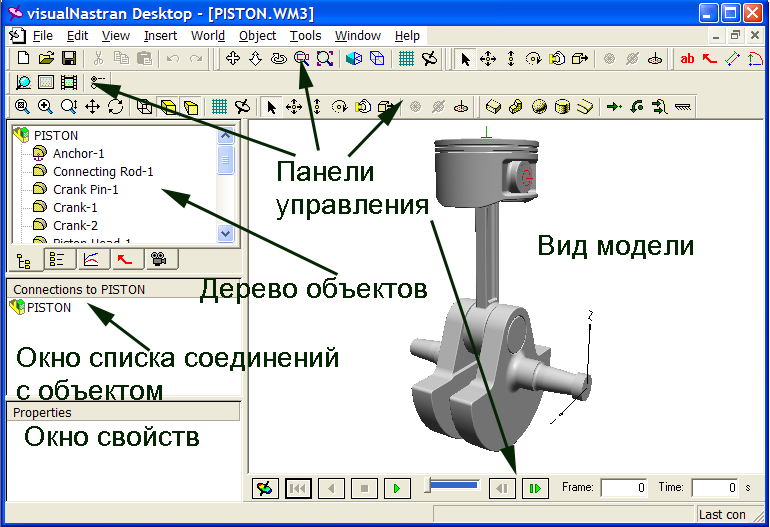Open the Help menu
This screenshot has height=527, width=770.
407,36
